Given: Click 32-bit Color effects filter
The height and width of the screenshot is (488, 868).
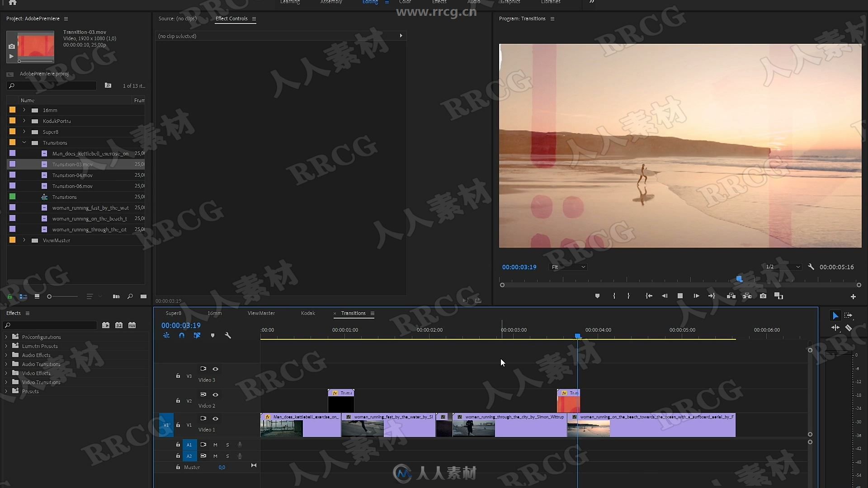Looking at the screenshot, I should 119,325.
